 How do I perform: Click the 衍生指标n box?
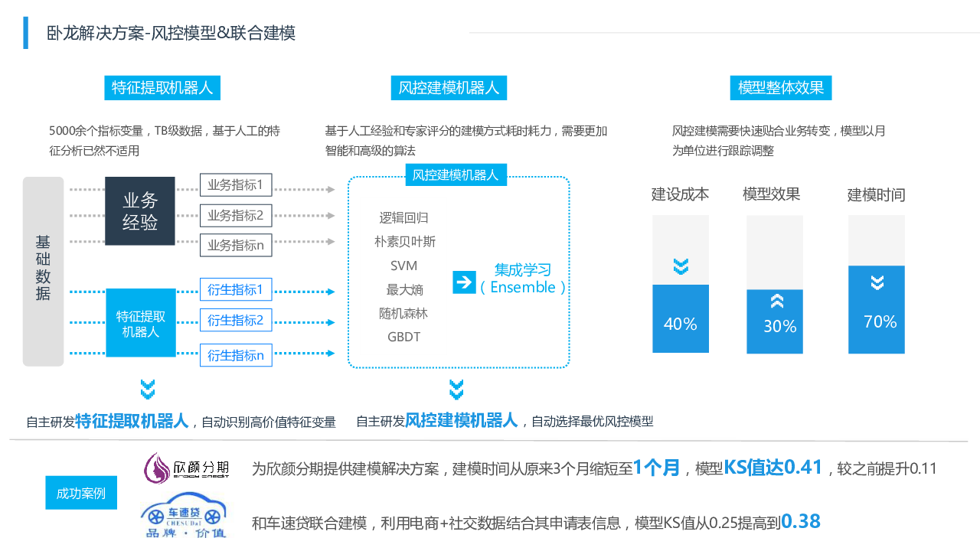236,355
